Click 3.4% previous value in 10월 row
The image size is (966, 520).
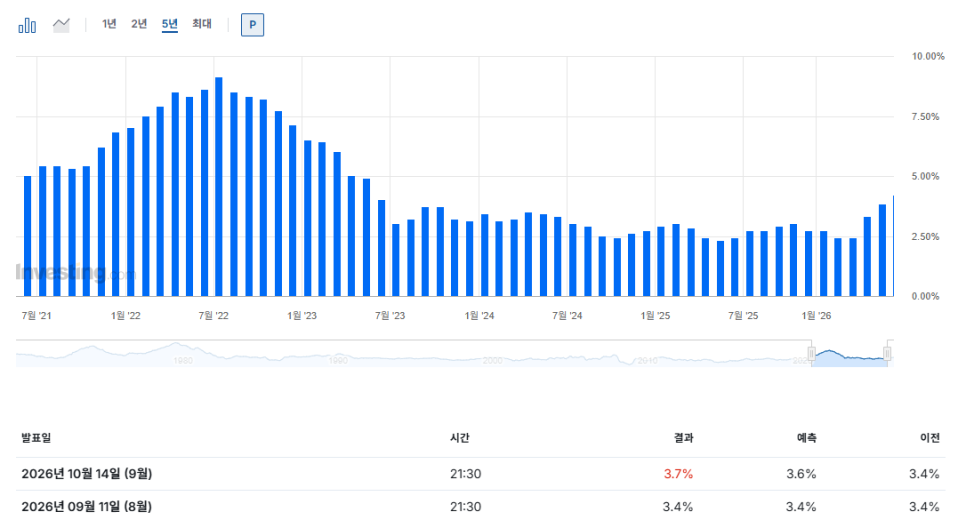point(924,474)
